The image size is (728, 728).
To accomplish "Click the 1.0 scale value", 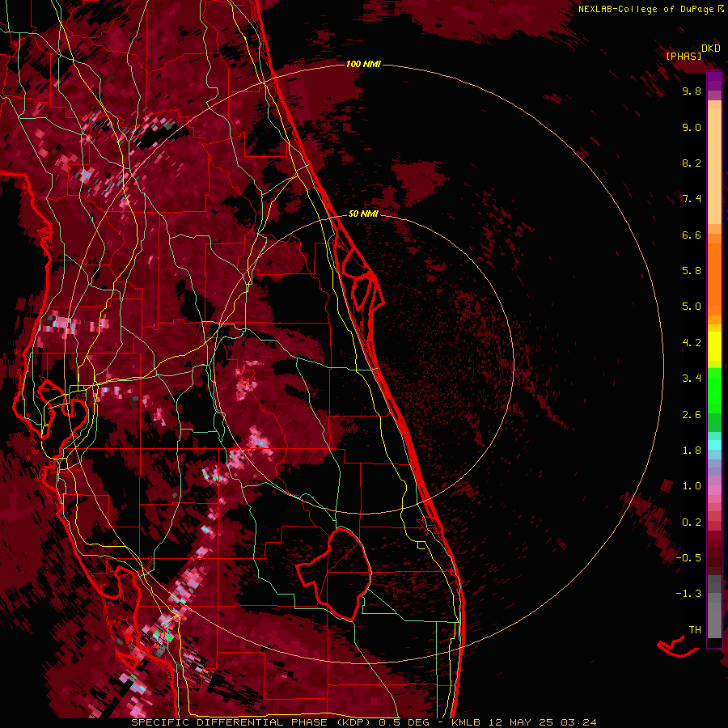I will [692, 486].
